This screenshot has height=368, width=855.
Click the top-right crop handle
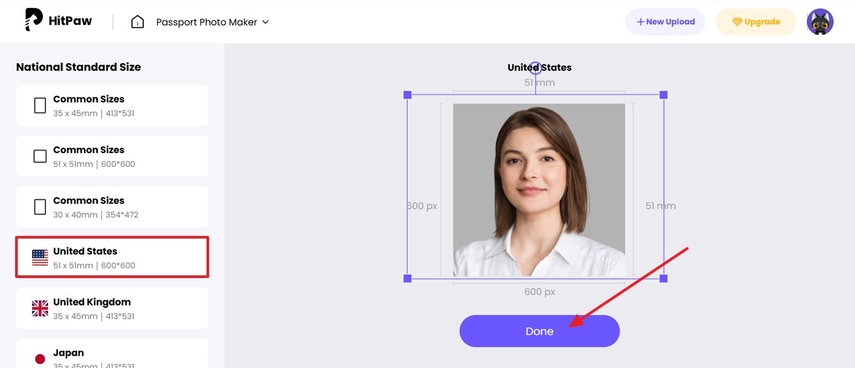pyautogui.click(x=664, y=95)
